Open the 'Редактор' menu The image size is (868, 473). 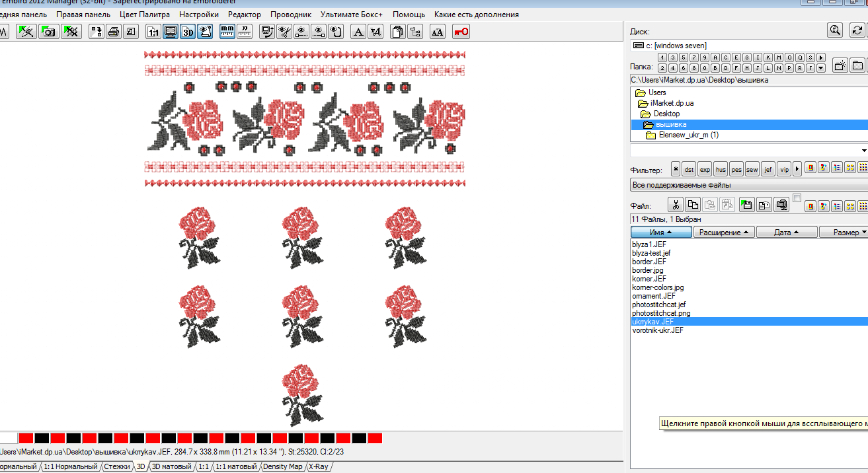pyautogui.click(x=244, y=14)
